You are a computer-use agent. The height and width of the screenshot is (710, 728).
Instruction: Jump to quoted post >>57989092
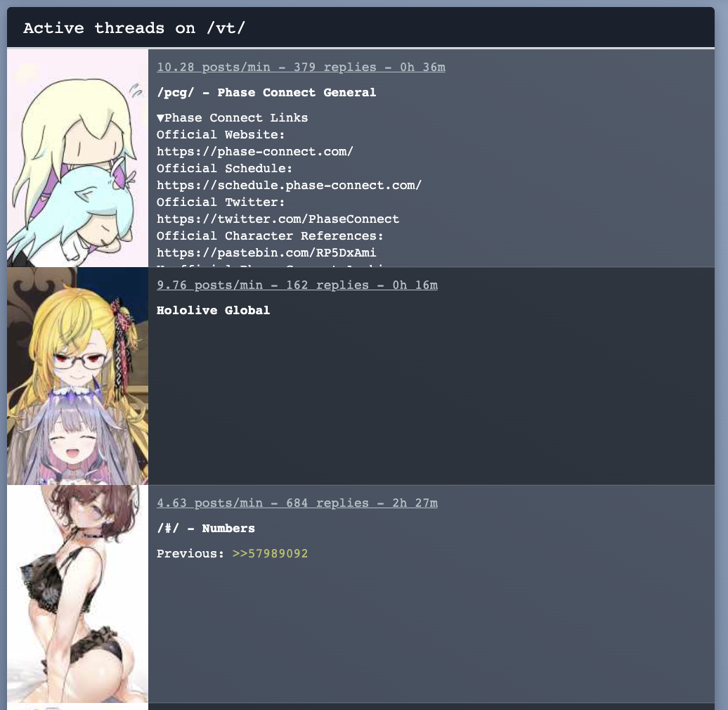click(271, 553)
